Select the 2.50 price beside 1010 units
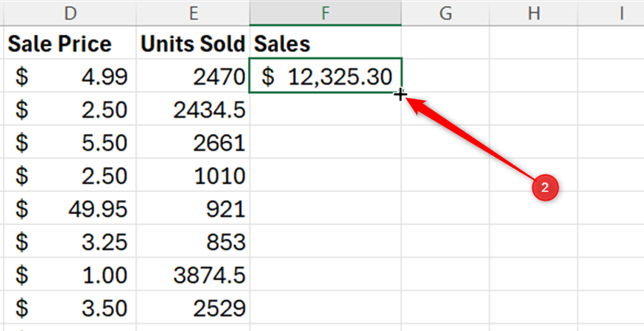This screenshot has width=644, height=331. pyautogui.click(x=70, y=175)
